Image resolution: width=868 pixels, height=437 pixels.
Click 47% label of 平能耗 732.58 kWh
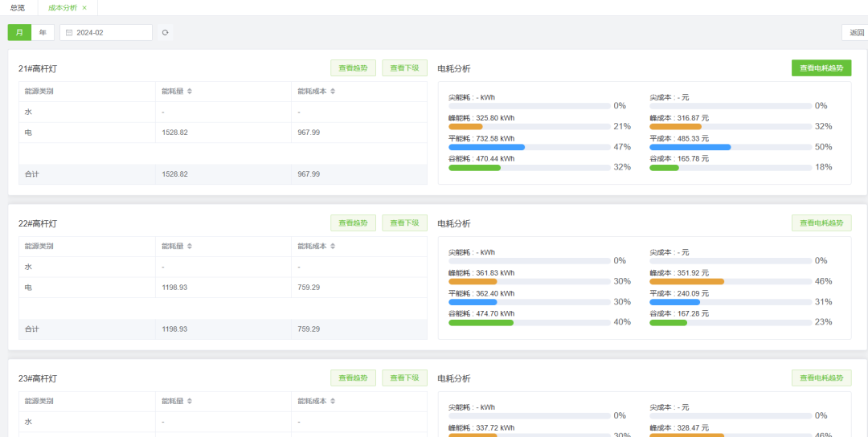pyautogui.click(x=622, y=147)
